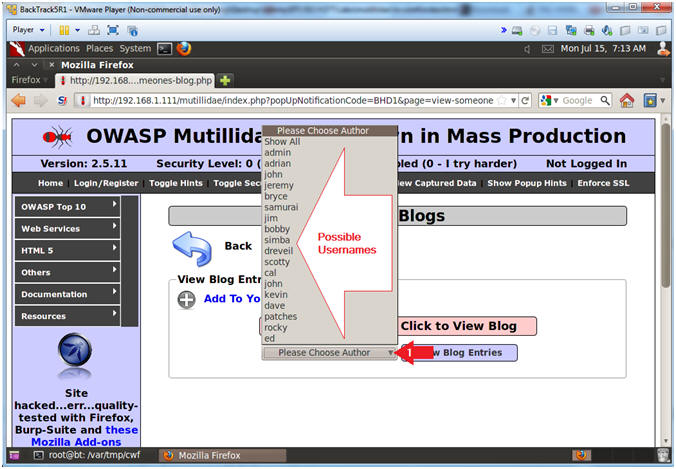Image resolution: width=676 pixels, height=469 pixels.
Task: Bookmark this page with the star icon
Action: tap(501, 101)
